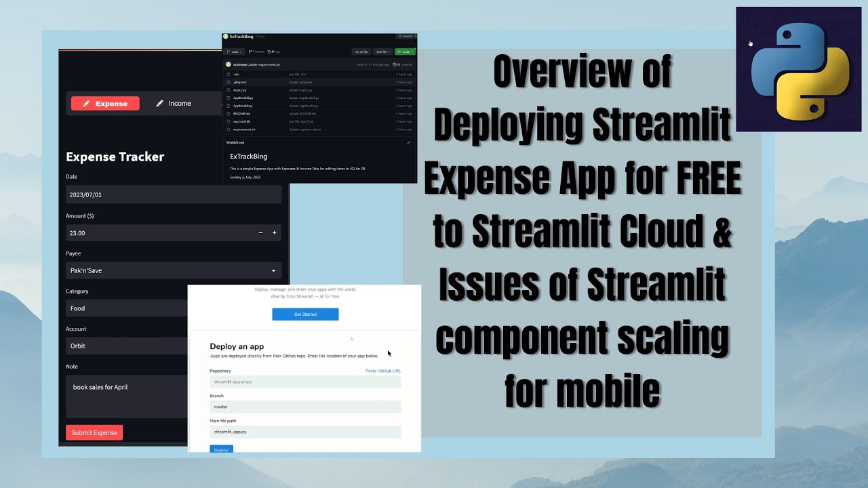Open the commits history link
This screenshot has height=488, width=868.
pos(402,64)
